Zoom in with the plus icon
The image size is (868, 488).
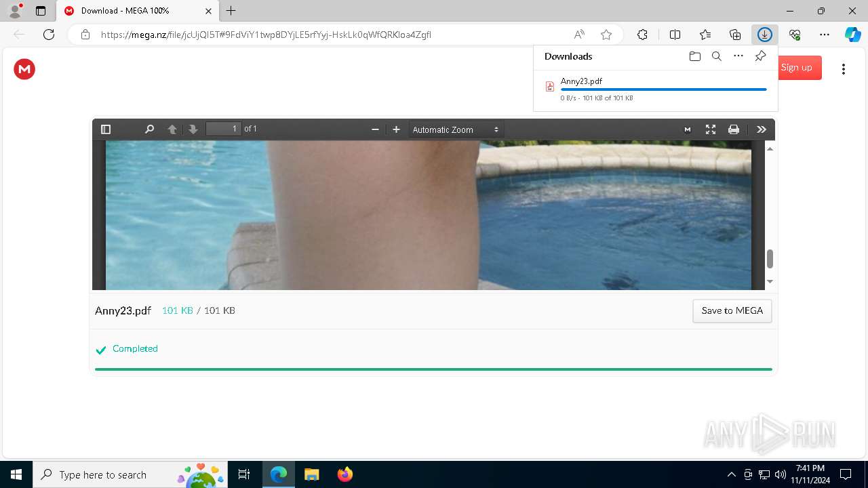tap(397, 129)
